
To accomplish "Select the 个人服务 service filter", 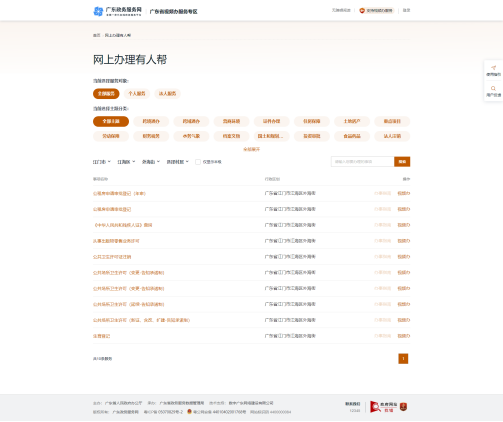I will tap(137, 94).
